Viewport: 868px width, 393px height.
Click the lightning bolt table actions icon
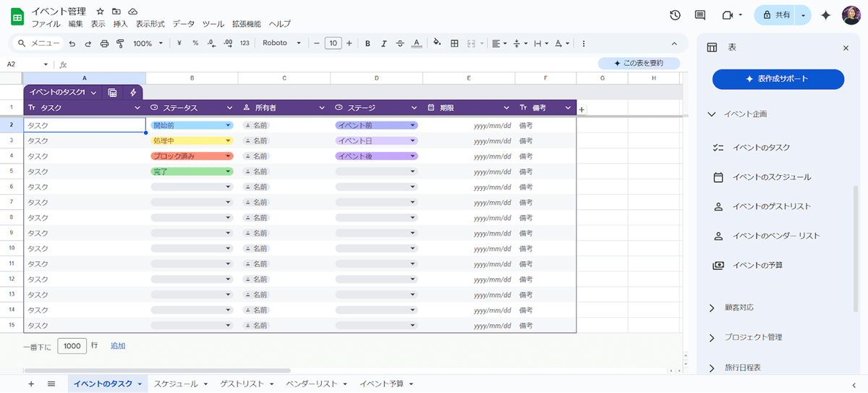tap(133, 93)
